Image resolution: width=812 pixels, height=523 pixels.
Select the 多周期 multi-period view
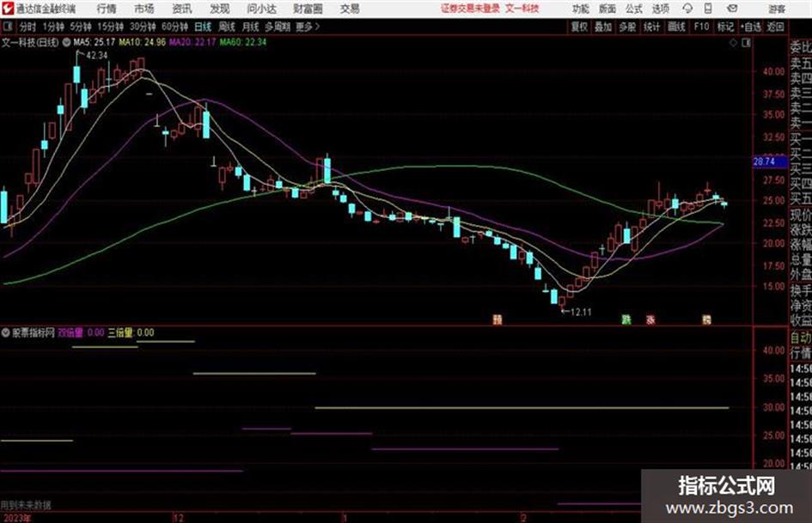point(278,27)
